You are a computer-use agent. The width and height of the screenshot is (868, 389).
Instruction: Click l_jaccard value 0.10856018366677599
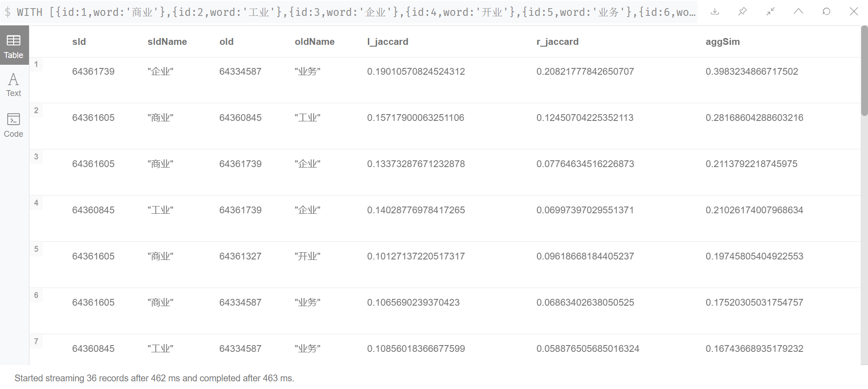416,349
